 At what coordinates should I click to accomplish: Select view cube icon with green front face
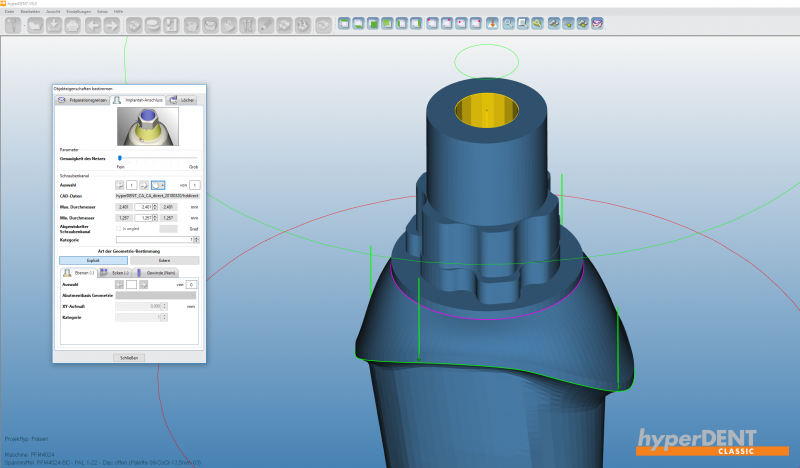coord(373,23)
